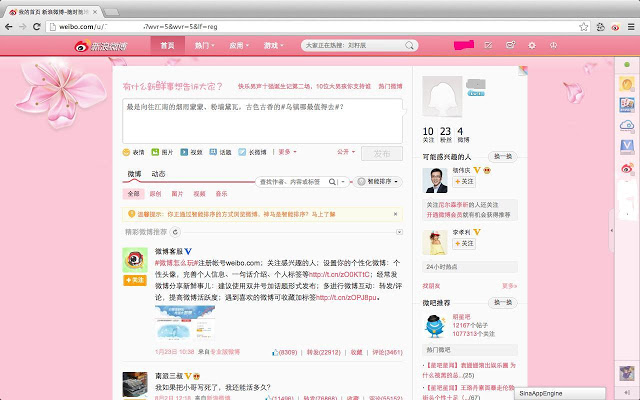This screenshot has width=640, height=400.
Task: Click 换一换 beside 可能感兴趣的人
Action: click(503, 156)
